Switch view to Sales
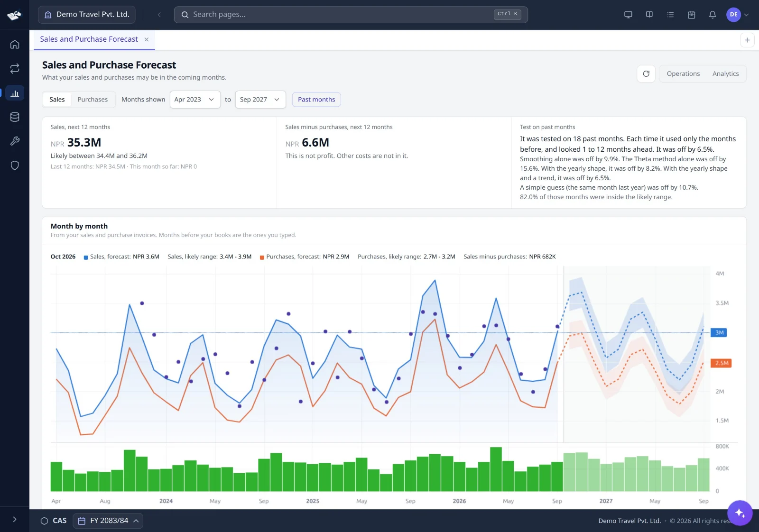Viewport: 759px width, 532px height. [57, 100]
